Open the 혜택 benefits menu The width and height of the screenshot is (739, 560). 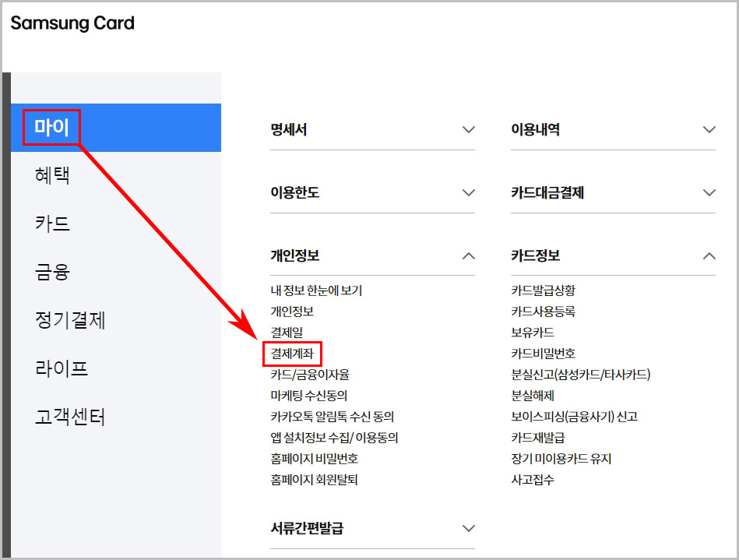click(51, 176)
